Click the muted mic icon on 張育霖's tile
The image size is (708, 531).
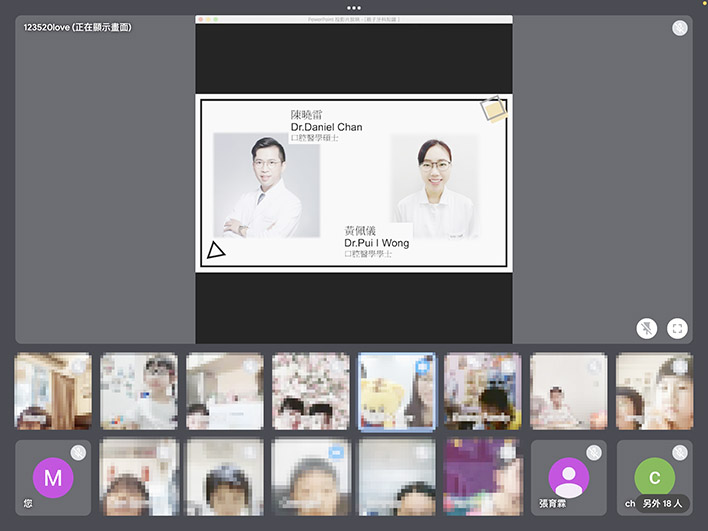(594, 453)
